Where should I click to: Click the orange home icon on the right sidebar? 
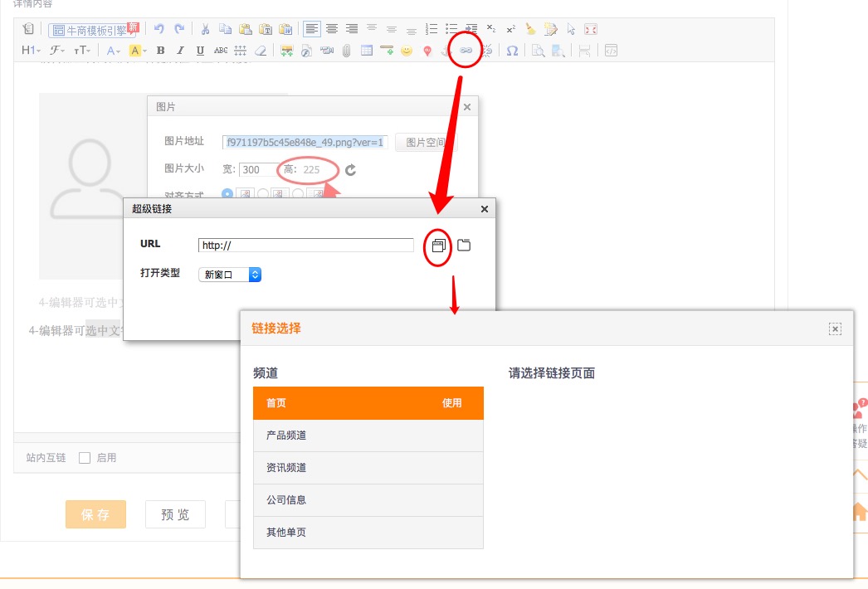pyautogui.click(x=860, y=512)
